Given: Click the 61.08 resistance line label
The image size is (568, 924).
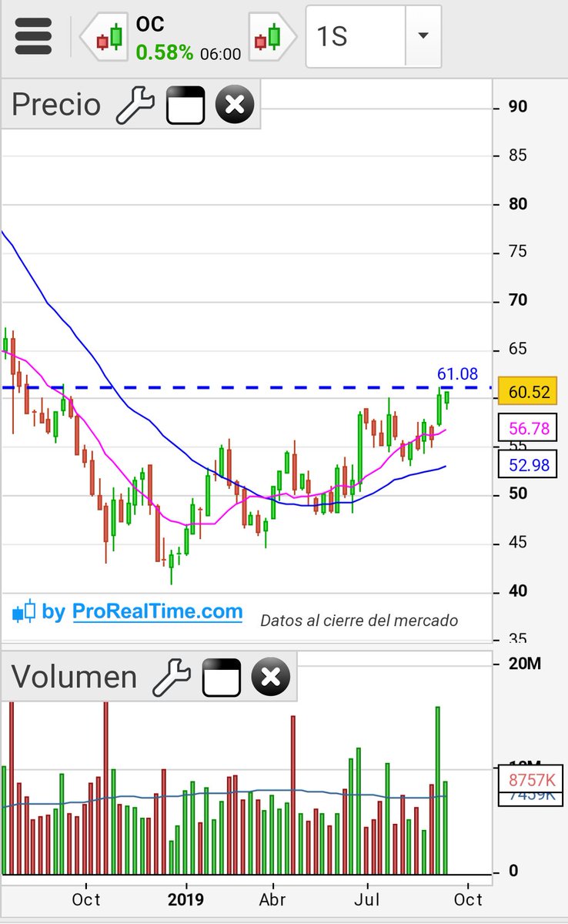Looking at the screenshot, I should coord(457,375).
